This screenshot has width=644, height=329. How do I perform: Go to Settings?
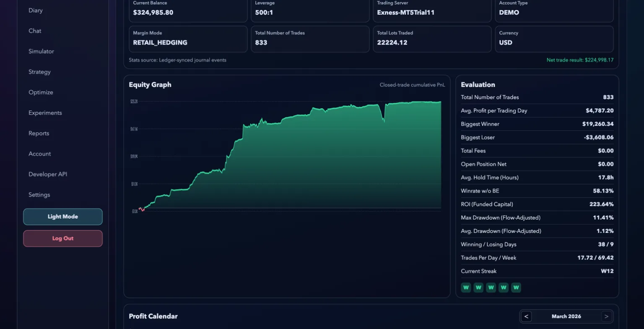(39, 195)
